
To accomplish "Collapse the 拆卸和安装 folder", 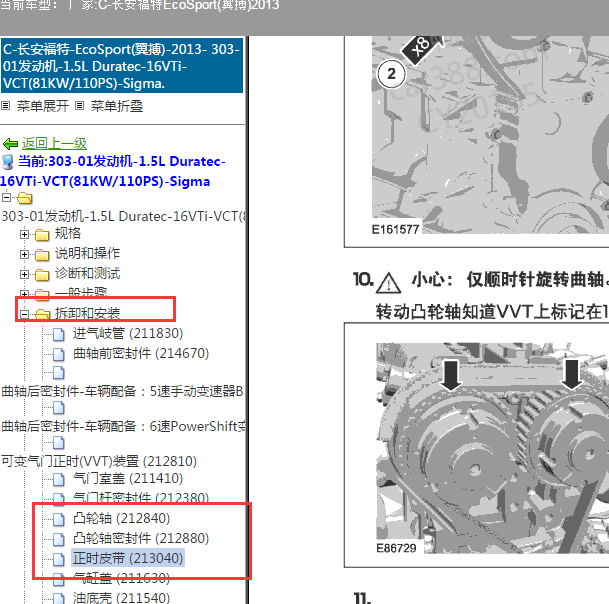I will pos(24,314).
